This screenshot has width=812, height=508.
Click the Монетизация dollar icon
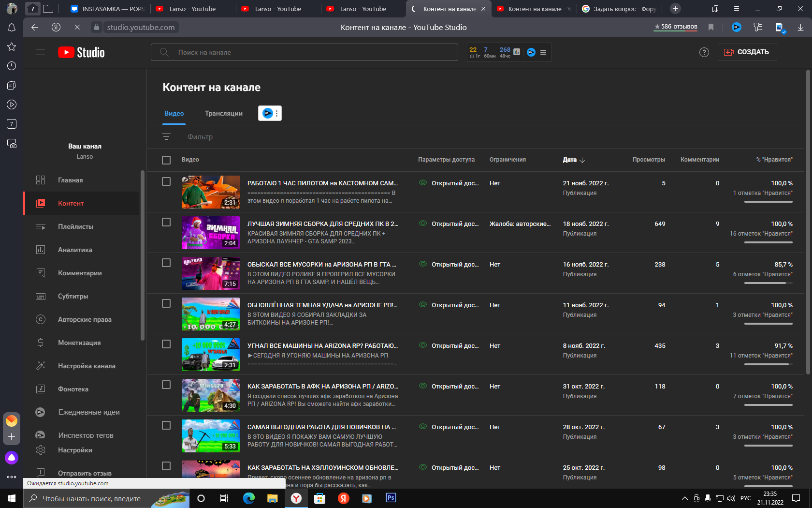[41, 343]
